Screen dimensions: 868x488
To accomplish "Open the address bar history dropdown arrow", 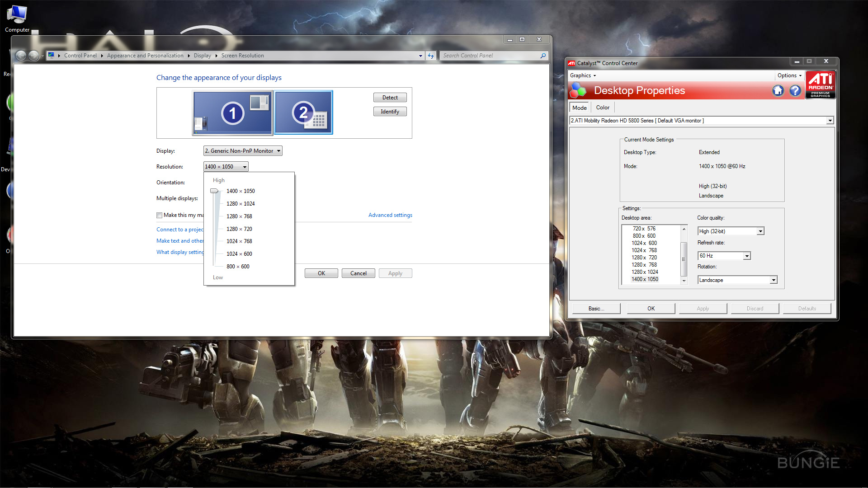I will tap(420, 56).
